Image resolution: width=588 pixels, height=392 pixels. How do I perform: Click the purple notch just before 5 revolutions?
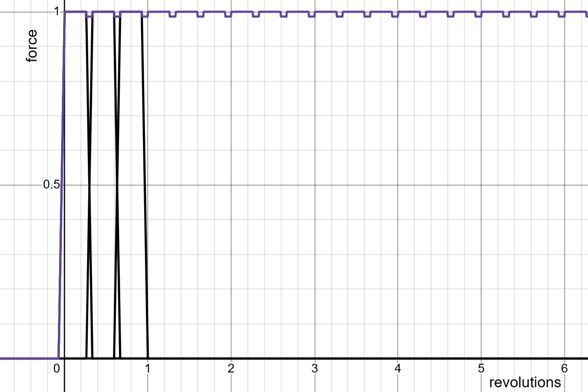tap(478, 16)
